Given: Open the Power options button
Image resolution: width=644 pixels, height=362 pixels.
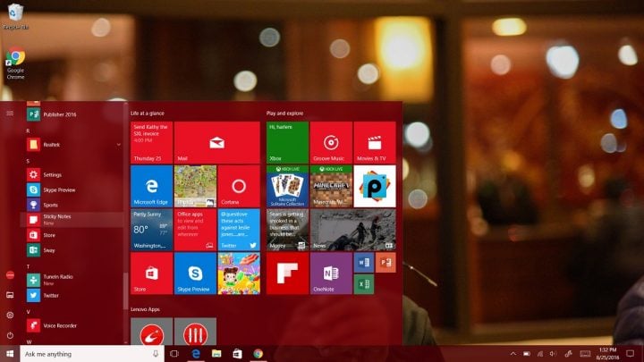Looking at the screenshot, I should click(x=10, y=335).
